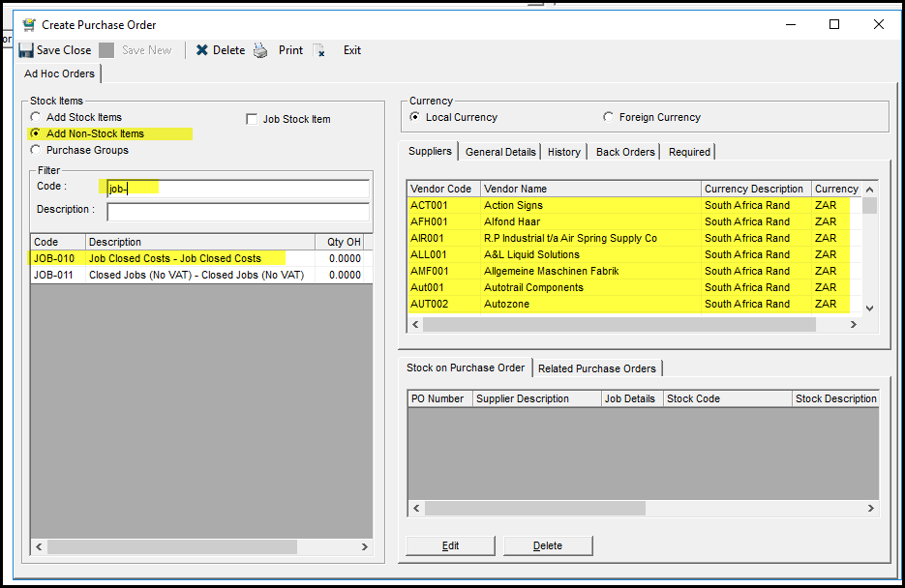Select the Purchase Groups option

click(37, 150)
